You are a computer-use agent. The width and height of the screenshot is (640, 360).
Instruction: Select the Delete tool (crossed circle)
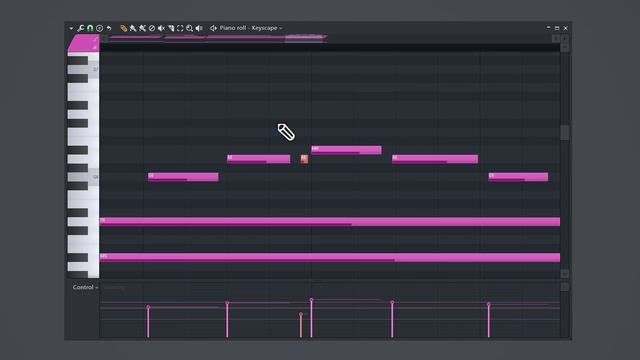[x=152, y=28]
